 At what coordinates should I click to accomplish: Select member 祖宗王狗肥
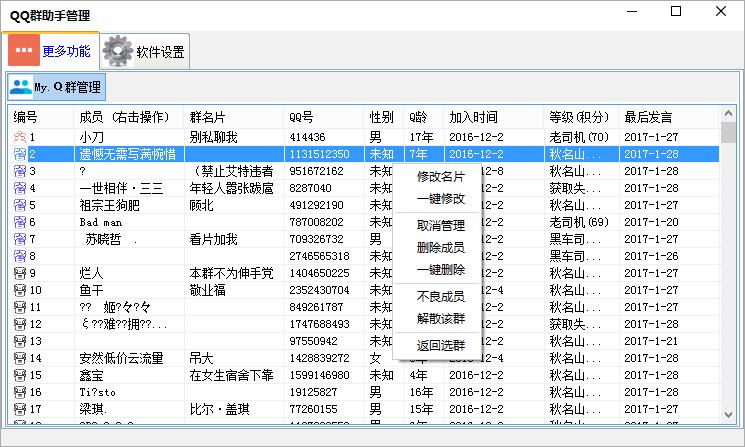point(109,205)
